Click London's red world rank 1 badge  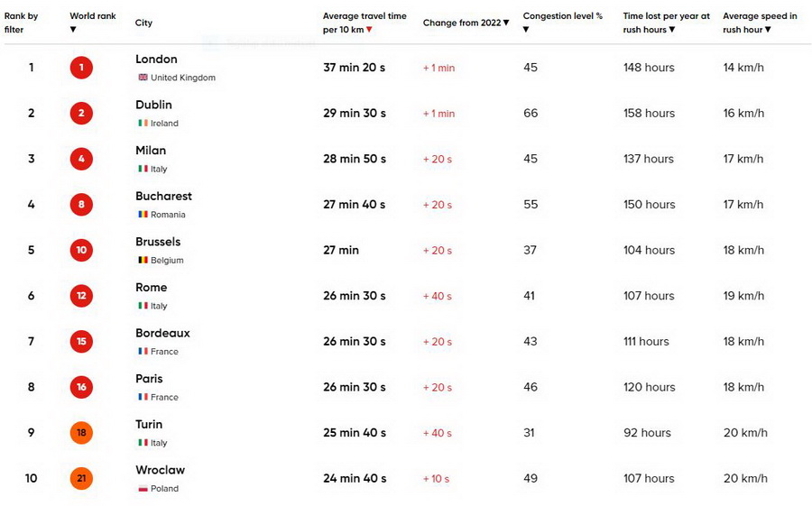[81, 68]
